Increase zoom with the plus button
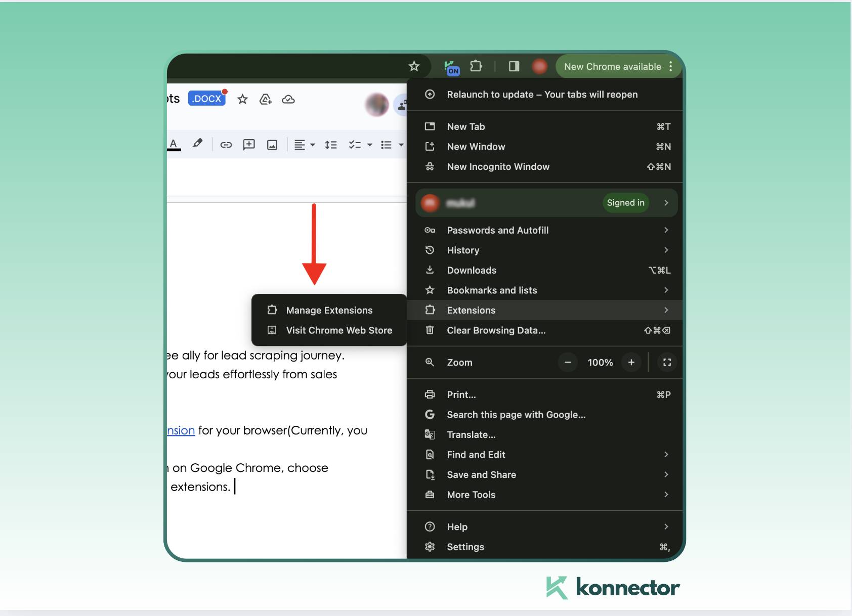Viewport: 852px width, 616px height. coord(631,362)
